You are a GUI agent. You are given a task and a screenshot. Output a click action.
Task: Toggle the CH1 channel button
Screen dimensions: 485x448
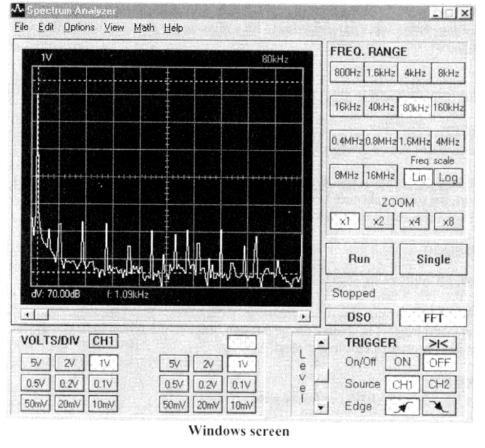coord(103,341)
